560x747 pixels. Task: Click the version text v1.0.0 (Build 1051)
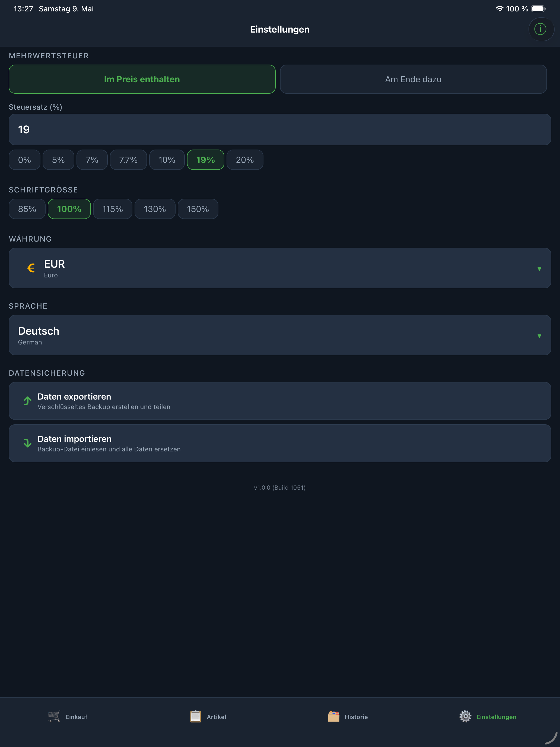pos(280,487)
